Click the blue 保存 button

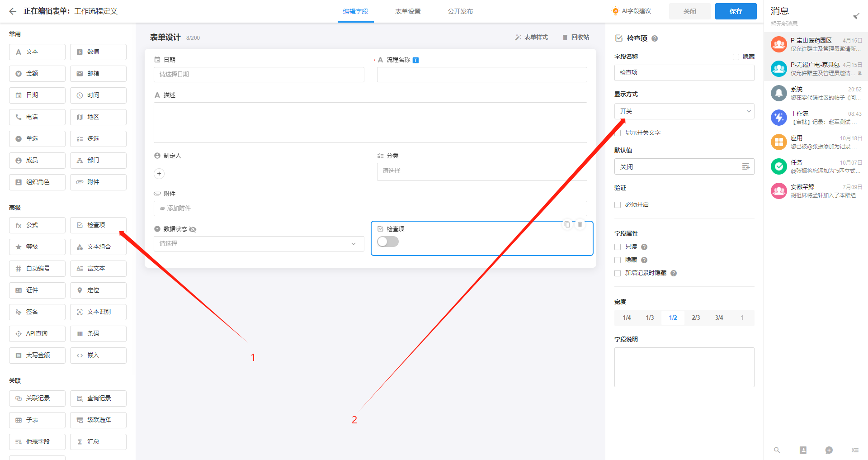point(736,11)
